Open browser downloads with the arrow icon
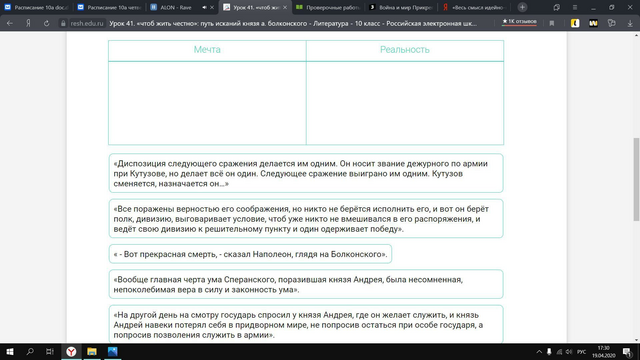Image resolution: width=640 pixels, height=360 pixels. pyautogui.click(x=630, y=23)
